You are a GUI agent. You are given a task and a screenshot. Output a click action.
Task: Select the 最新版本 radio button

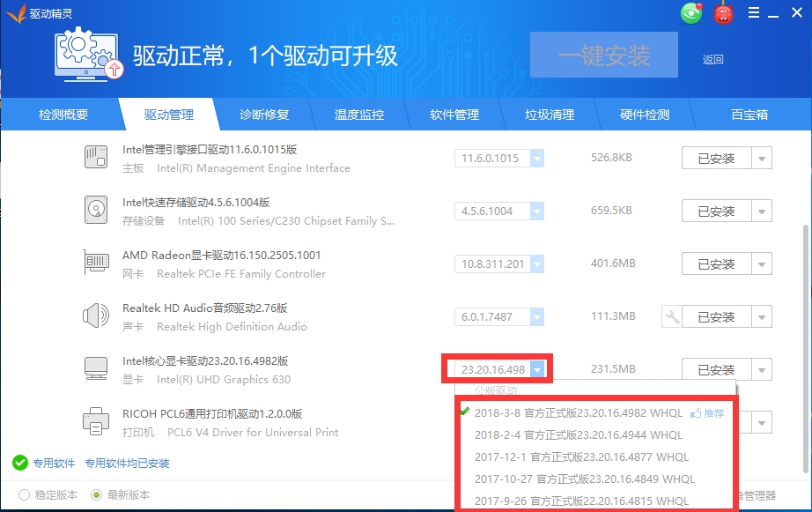pos(96,495)
